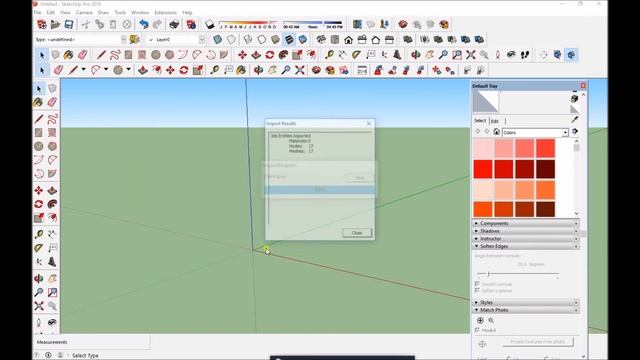The image size is (640, 360).
Task: Select the Orbit tool in top toolbar row
Action: [416, 55]
